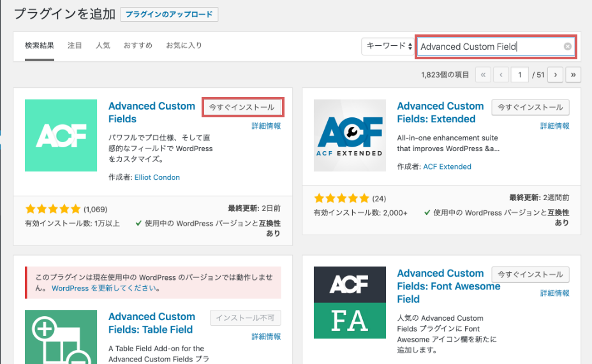Open the お気に入り tab
Viewport: 592px width, 364px height.
click(184, 46)
